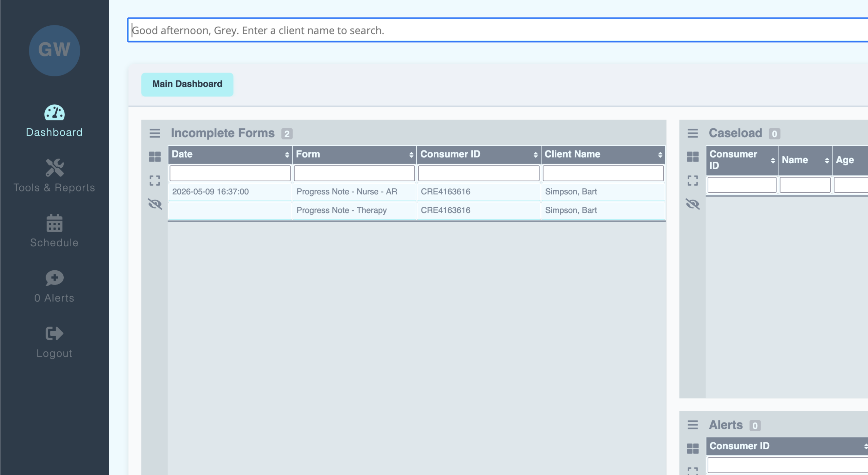Click the Incomplete Forms grid layout icon
Viewport: 868px width, 475px height.
(x=155, y=157)
